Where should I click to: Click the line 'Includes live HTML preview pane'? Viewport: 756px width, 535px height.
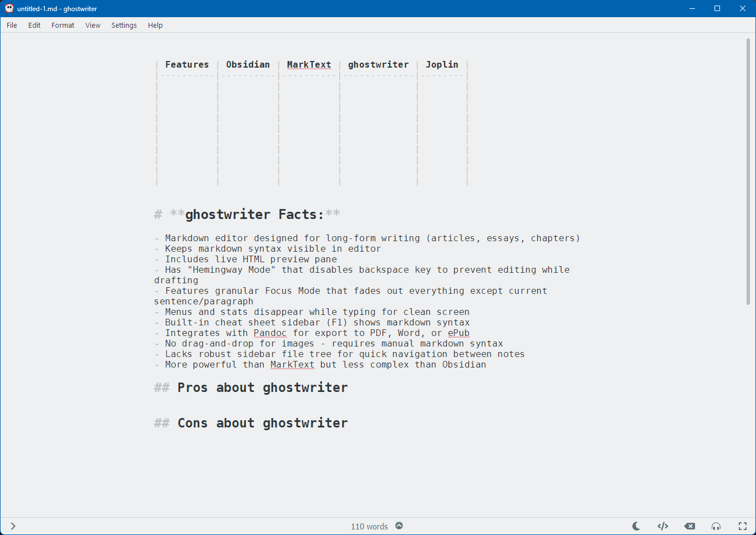[x=251, y=259]
